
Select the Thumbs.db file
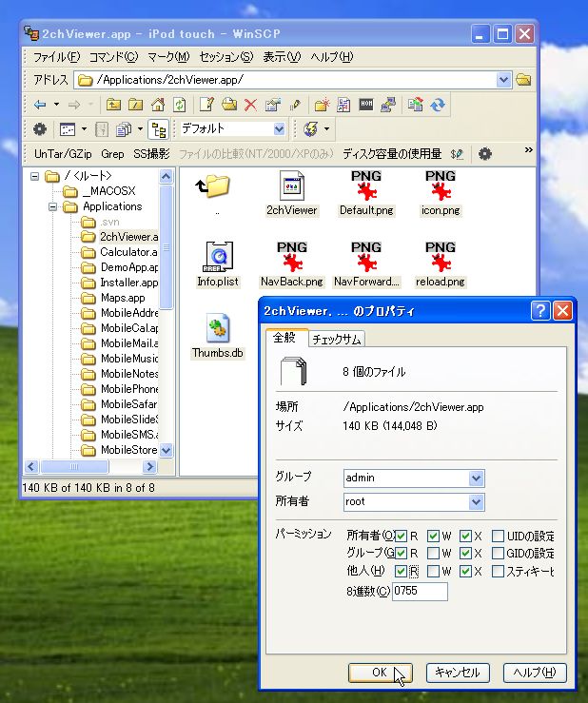pos(218,336)
